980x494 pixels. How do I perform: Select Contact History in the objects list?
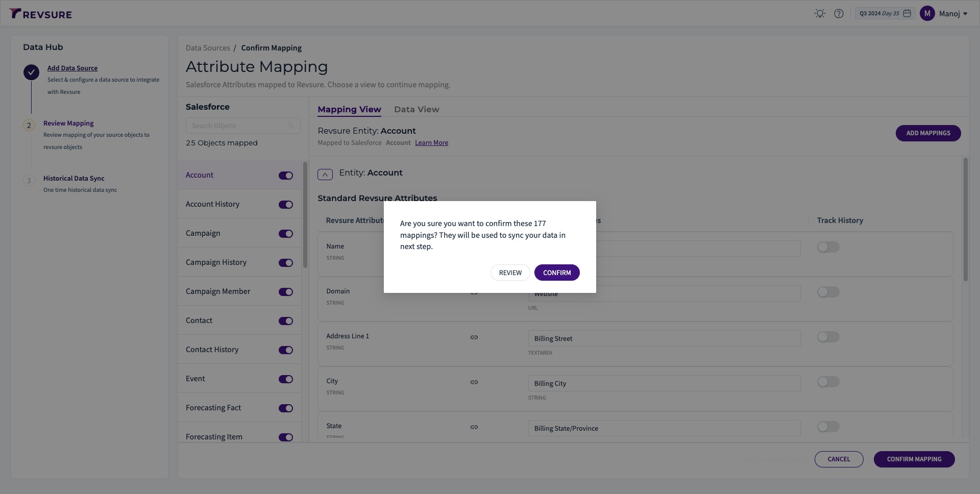coord(239,350)
